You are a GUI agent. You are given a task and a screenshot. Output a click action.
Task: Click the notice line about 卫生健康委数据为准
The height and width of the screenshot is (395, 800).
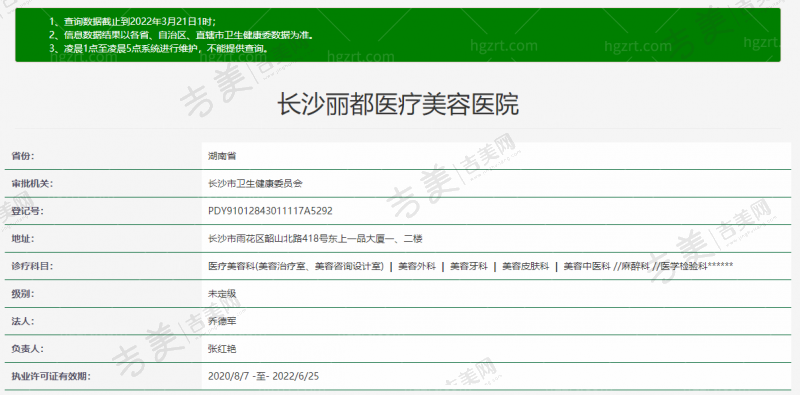[x=181, y=35]
